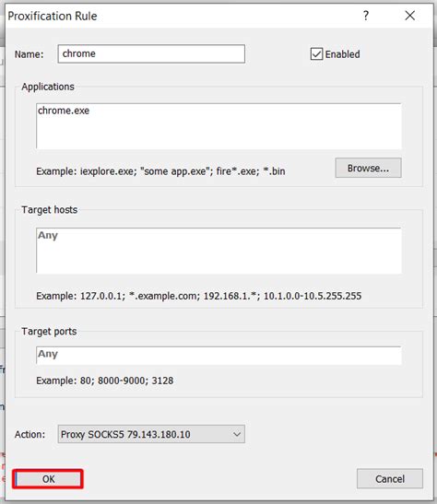The image size is (437, 504).
Task: Click the iexplore.exe example text line
Action: (160, 171)
